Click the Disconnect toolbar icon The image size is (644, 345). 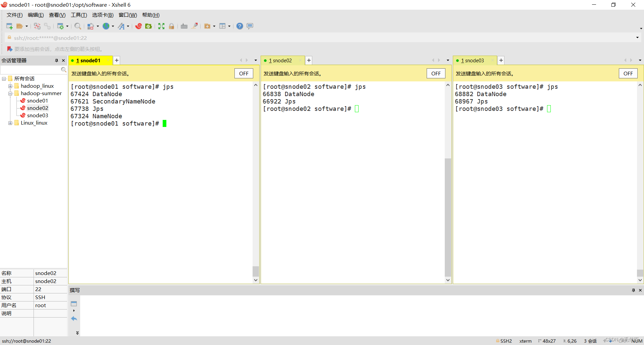(x=37, y=26)
